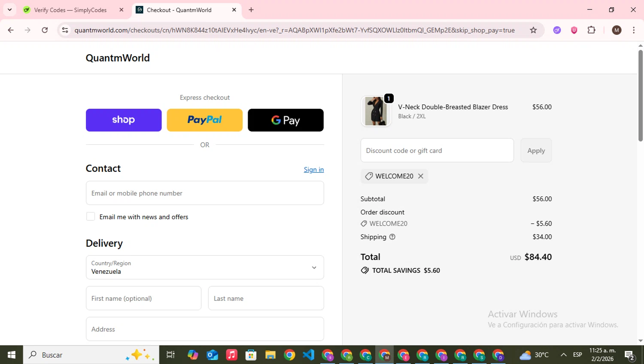The width and height of the screenshot is (644, 364).
Task: Open a new browser tab
Action: pos(251,10)
